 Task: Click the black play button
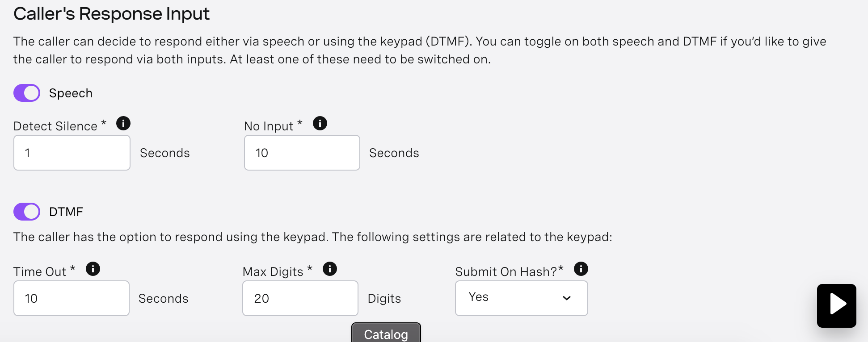(x=837, y=306)
